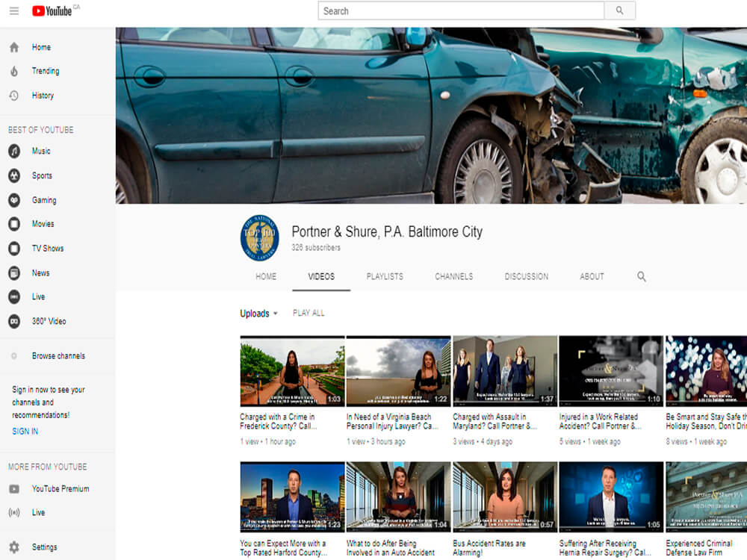Open Settings from the sidebar
The height and width of the screenshot is (560, 747).
(x=44, y=547)
